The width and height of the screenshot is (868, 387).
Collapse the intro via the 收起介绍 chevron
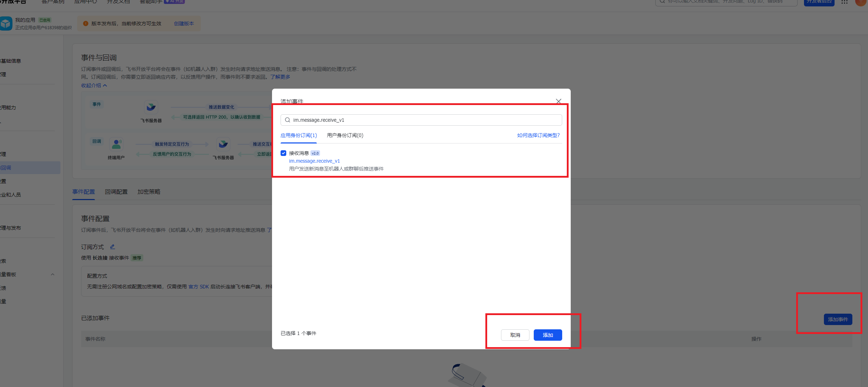(105, 85)
